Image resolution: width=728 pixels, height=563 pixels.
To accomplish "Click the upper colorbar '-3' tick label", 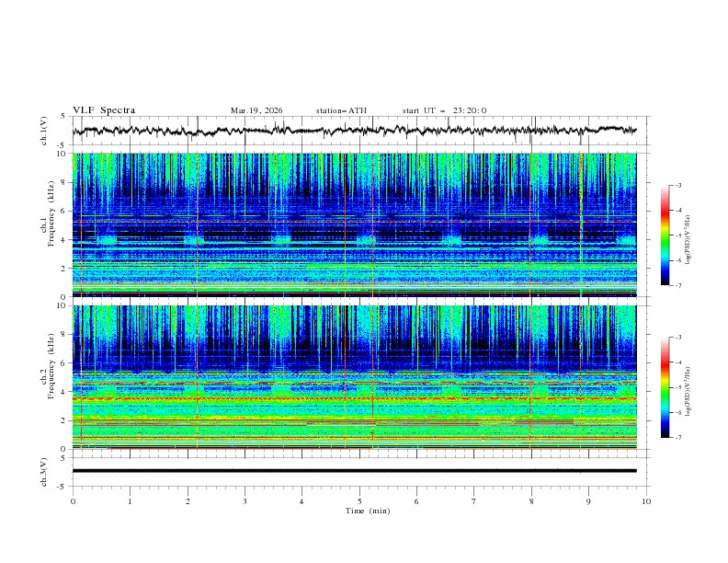I will pyautogui.click(x=678, y=185).
